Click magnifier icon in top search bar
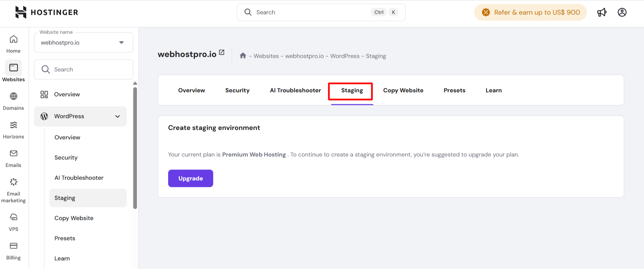This screenshot has height=269, width=644. [248, 12]
